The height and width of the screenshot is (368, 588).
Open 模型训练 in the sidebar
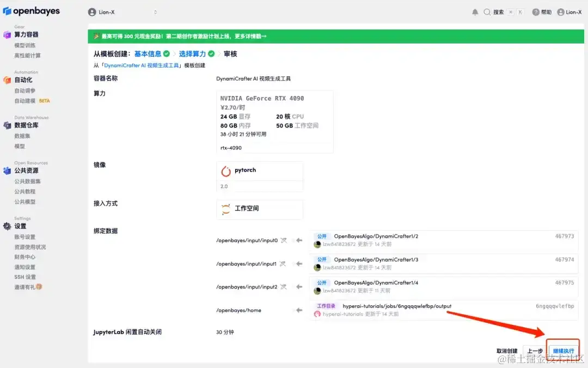(x=24, y=45)
